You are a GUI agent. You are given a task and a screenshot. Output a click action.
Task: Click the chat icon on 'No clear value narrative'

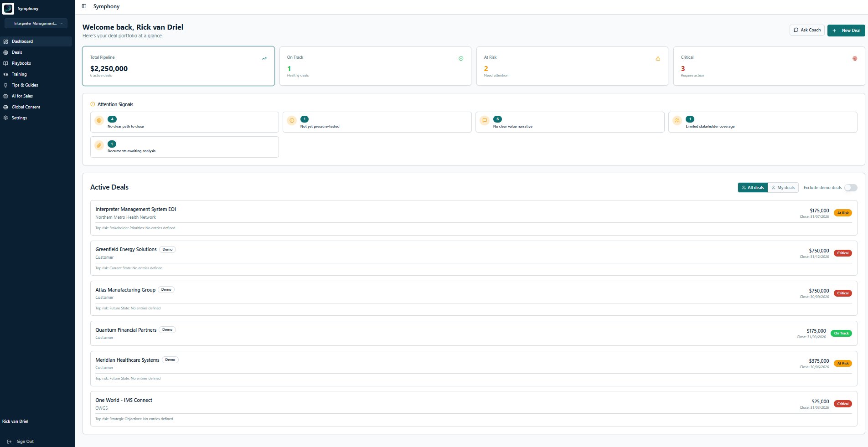click(x=484, y=120)
